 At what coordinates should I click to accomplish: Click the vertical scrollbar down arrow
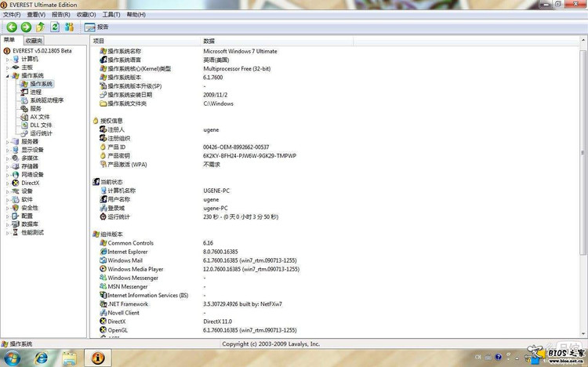point(583,333)
